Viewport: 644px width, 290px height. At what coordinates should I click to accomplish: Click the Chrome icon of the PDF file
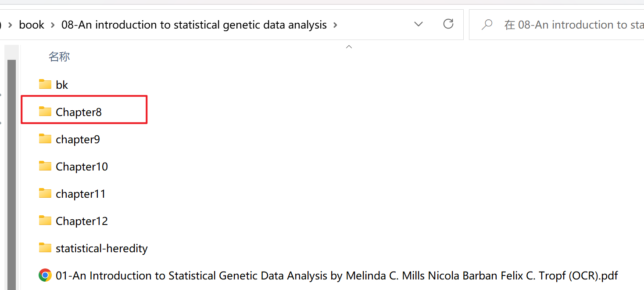coord(45,275)
